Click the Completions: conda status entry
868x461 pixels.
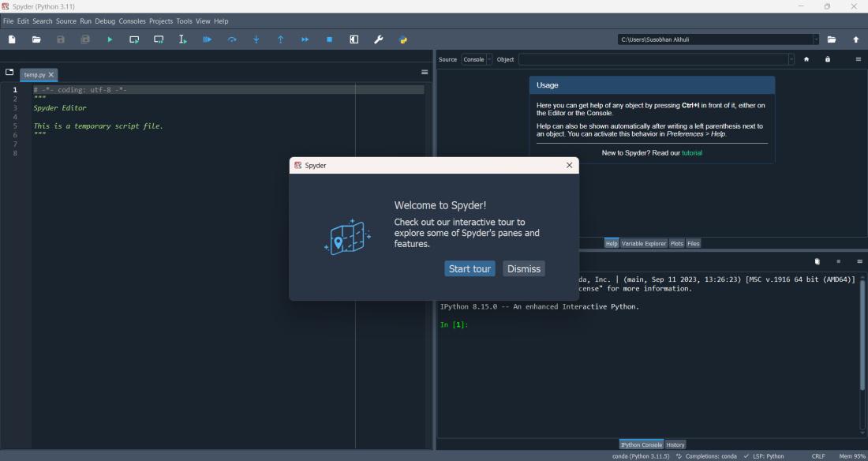[x=706, y=456]
